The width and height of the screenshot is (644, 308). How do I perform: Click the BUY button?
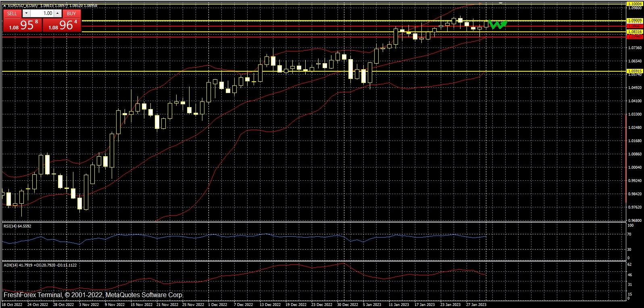71,13
